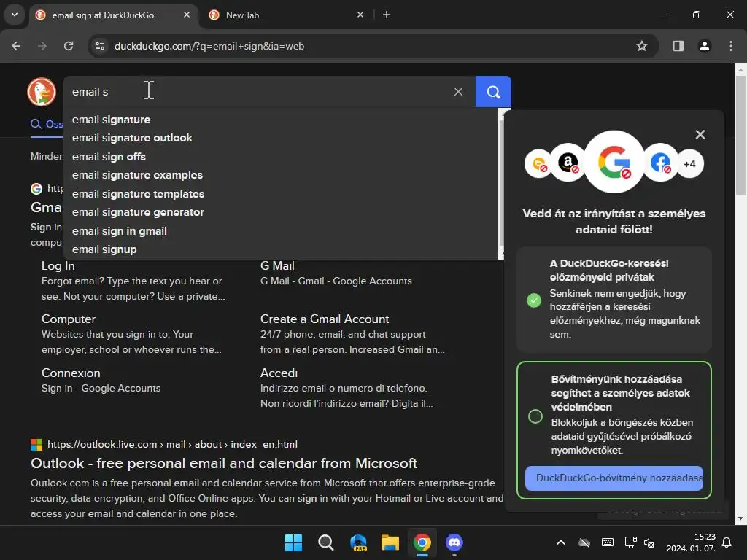This screenshot has height=560, width=747.
Task: Close the email sign at DuckDuckGo tab
Action: (x=187, y=15)
